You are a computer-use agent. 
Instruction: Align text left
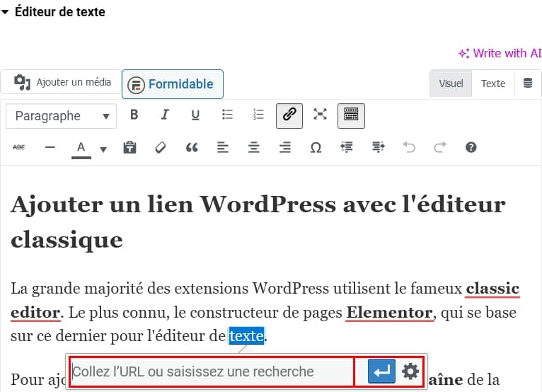pyautogui.click(x=223, y=147)
